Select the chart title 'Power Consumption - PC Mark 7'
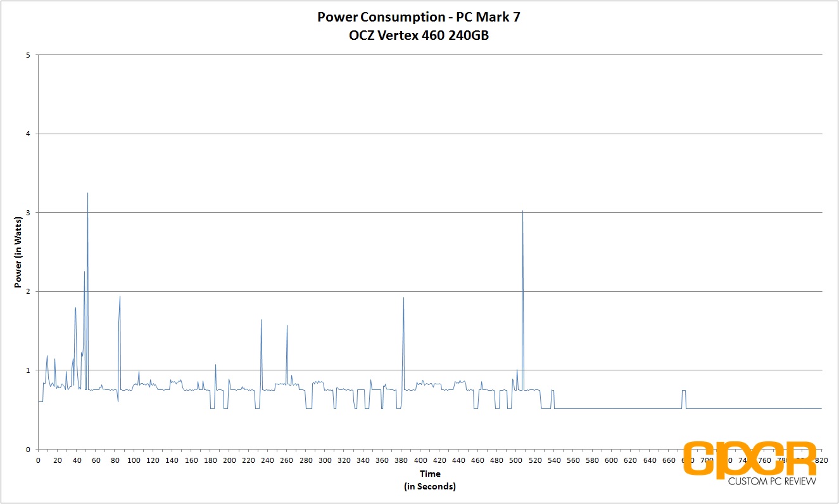 coord(419,17)
